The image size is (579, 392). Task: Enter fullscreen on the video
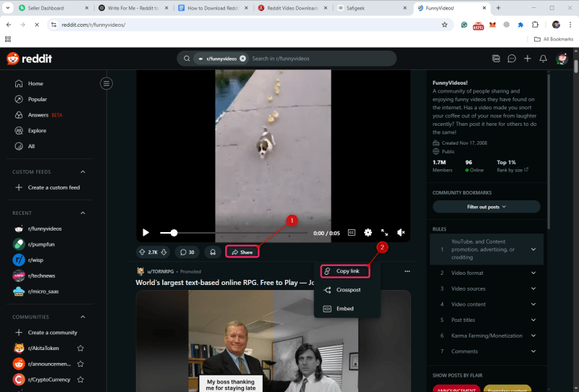click(x=384, y=233)
